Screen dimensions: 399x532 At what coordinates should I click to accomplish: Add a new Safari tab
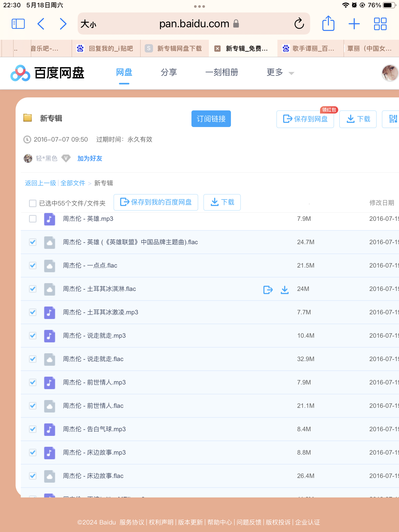click(354, 24)
